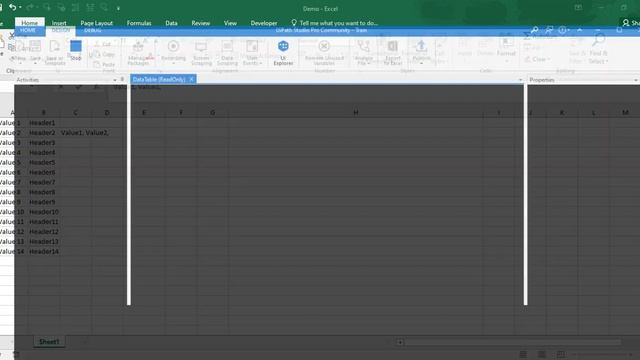This screenshot has width=640, height=360.
Task: Click the Copy command
Action: click(104, 54)
